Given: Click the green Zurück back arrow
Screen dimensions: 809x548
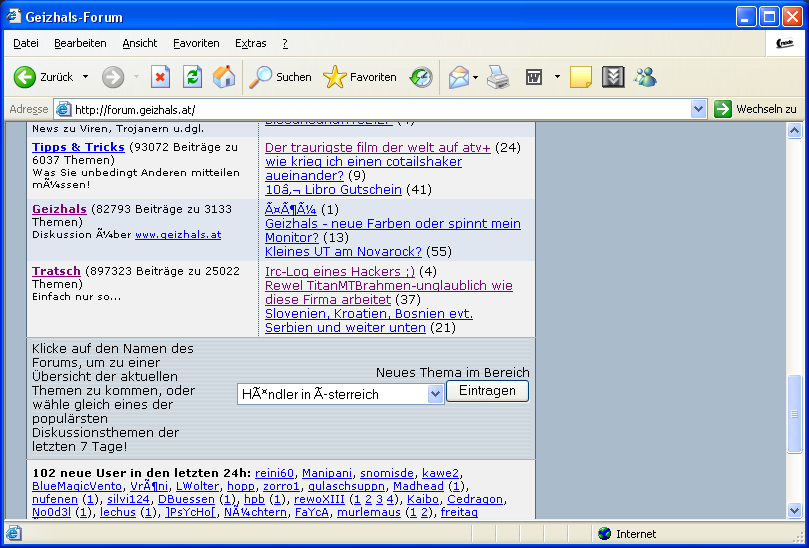Looking at the screenshot, I should pyautogui.click(x=24, y=77).
